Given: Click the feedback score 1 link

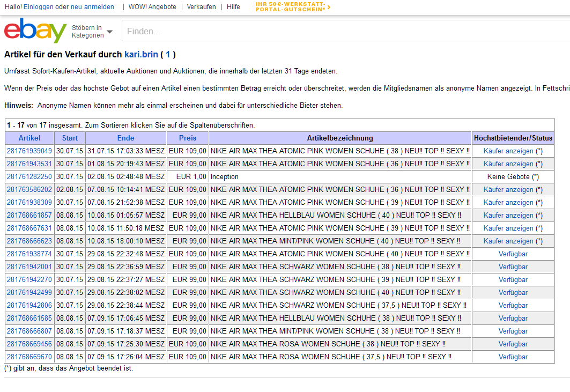Looking at the screenshot, I should click(168, 54).
